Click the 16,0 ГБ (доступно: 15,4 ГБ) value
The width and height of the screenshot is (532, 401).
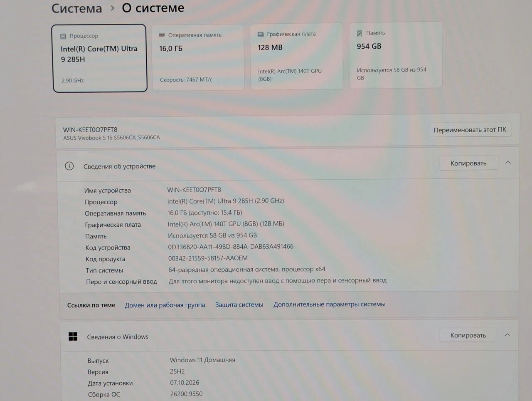tap(205, 213)
